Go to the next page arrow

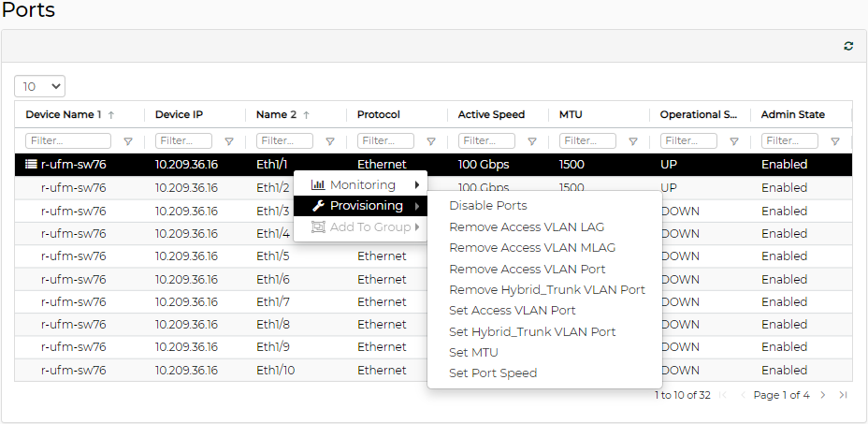(823, 395)
